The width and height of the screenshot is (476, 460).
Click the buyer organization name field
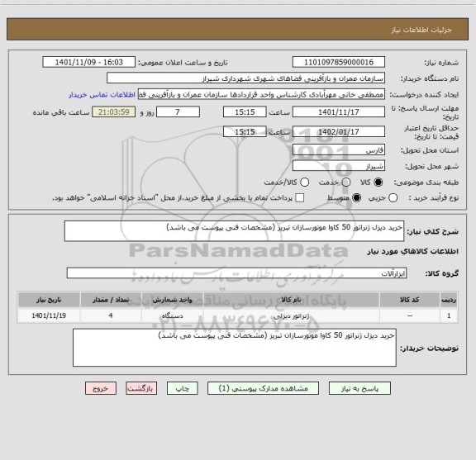click(246, 78)
